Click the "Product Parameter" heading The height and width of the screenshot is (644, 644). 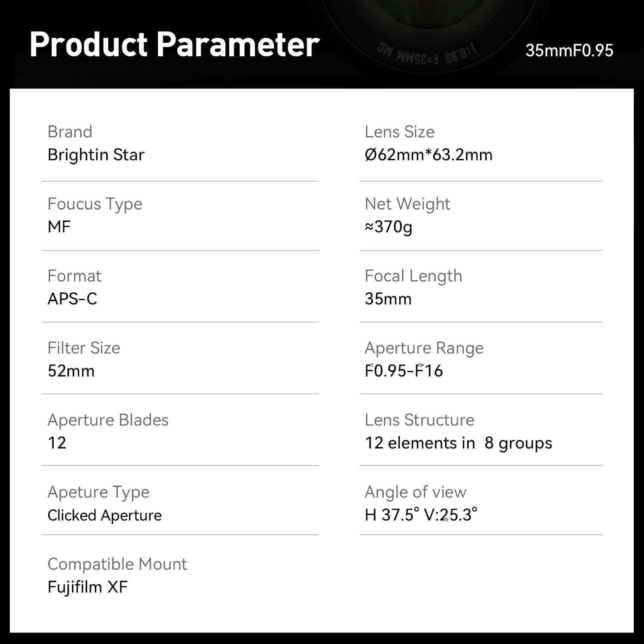pos(174,45)
